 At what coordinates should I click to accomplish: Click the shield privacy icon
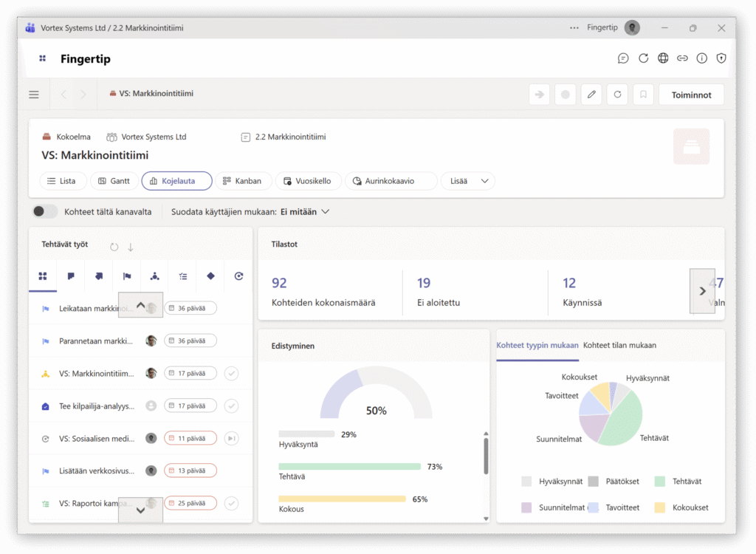[721, 58]
